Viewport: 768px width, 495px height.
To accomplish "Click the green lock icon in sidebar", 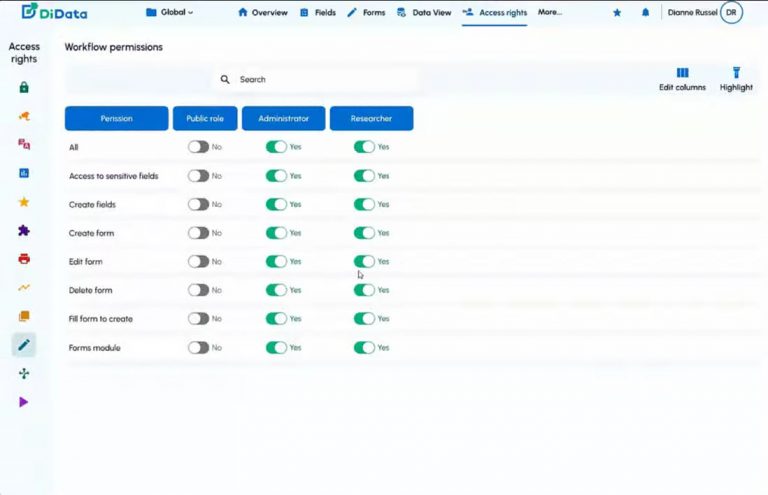I will pos(24,87).
